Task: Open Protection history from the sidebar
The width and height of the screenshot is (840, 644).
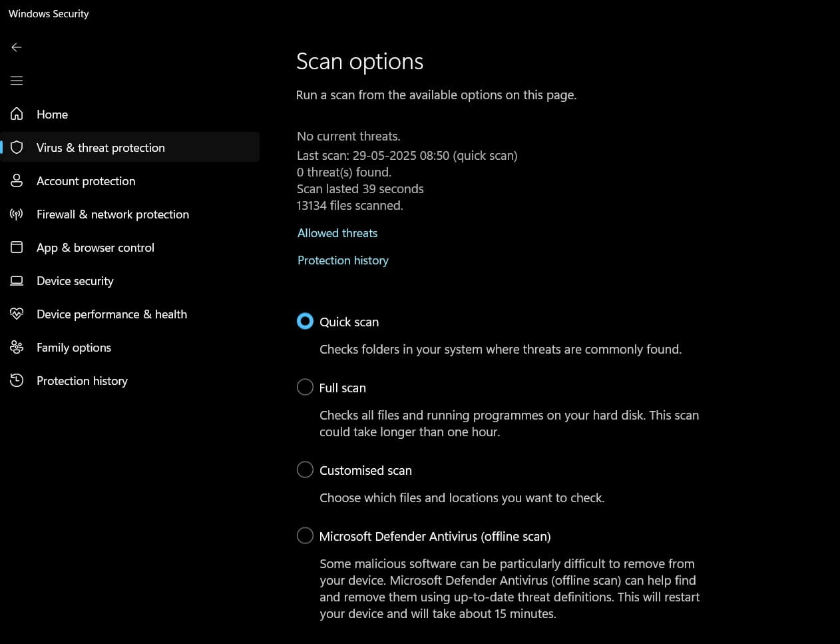Action: point(82,380)
